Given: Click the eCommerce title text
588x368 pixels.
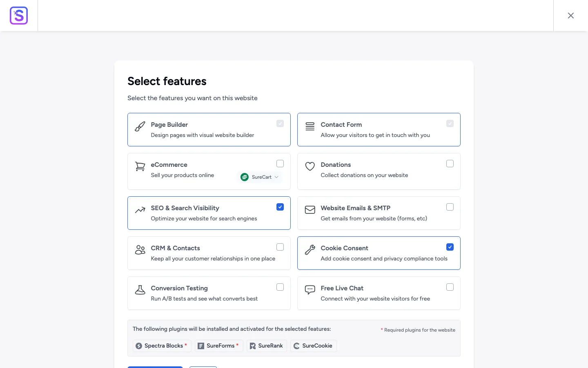Looking at the screenshot, I should [169, 165].
